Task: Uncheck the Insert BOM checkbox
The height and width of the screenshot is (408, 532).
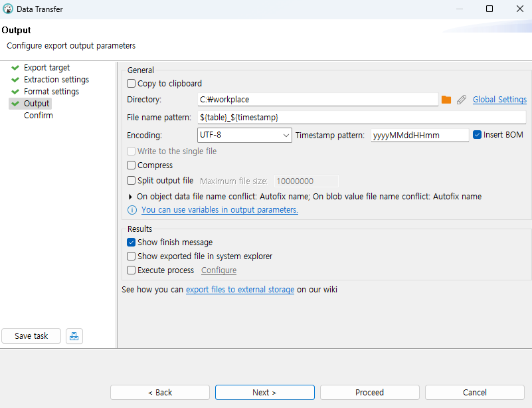Action: [478, 135]
